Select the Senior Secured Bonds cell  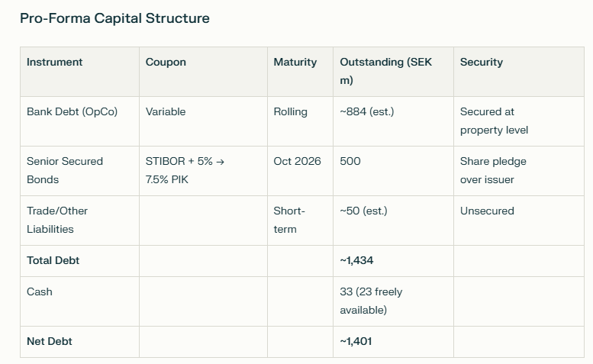click(x=65, y=170)
